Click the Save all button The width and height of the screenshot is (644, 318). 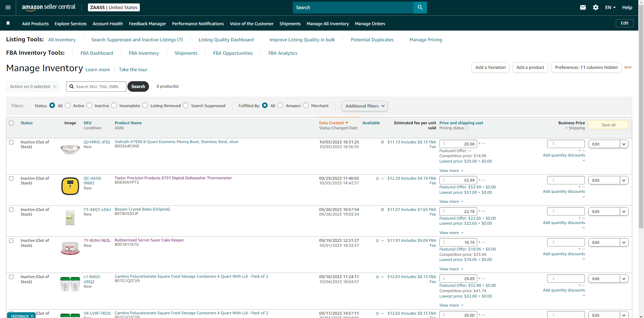point(608,125)
